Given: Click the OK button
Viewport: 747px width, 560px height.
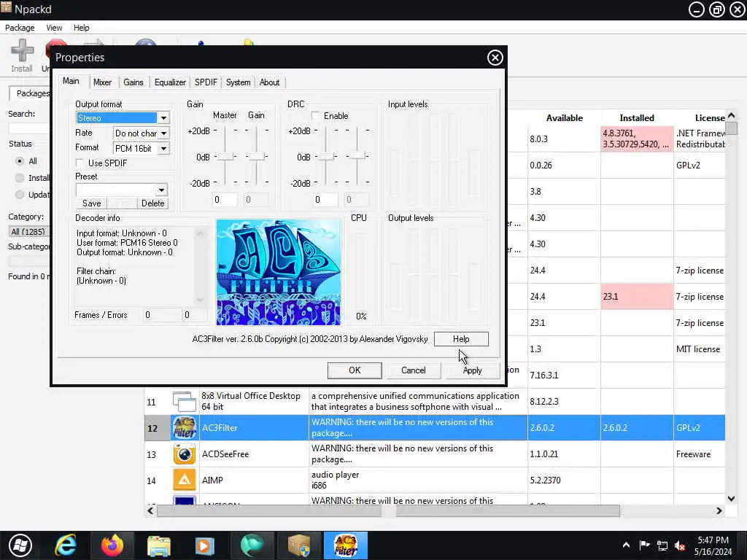Looking at the screenshot, I should 355,370.
